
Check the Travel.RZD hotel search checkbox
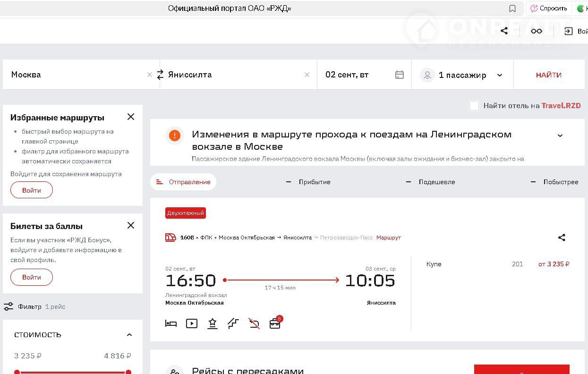coord(474,106)
